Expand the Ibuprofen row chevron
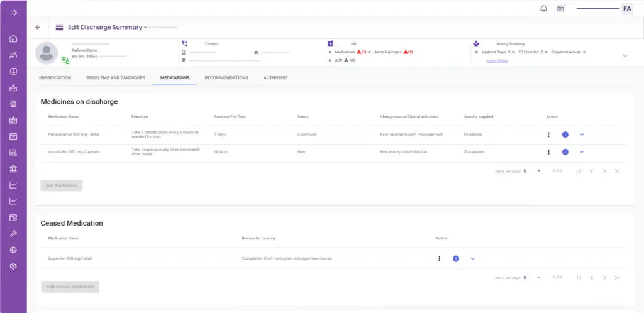 tap(473, 258)
